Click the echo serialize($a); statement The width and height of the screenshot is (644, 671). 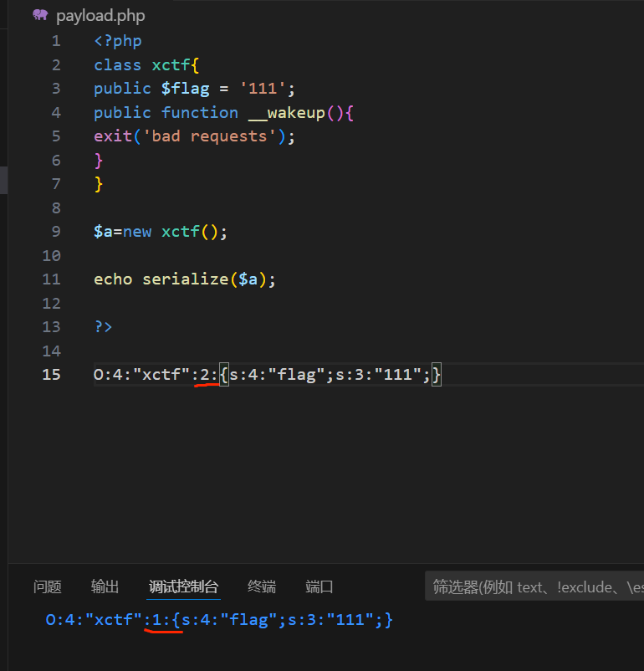[x=184, y=279]
